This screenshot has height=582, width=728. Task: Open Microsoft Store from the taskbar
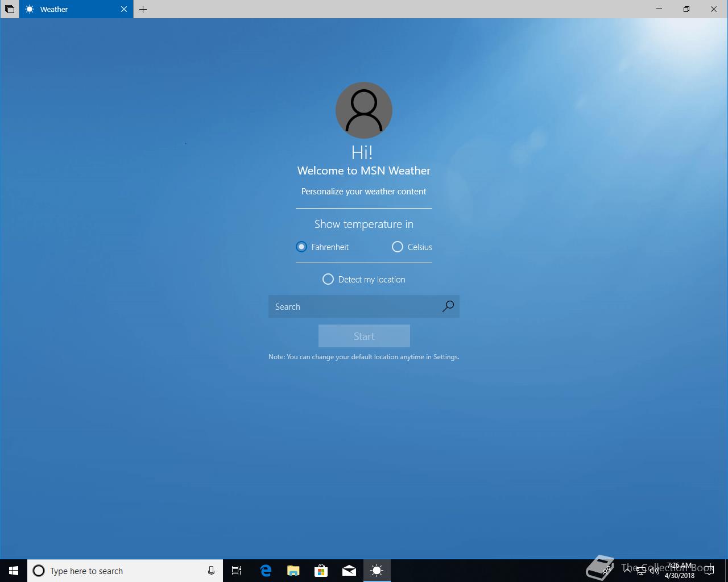coord(321,571)
